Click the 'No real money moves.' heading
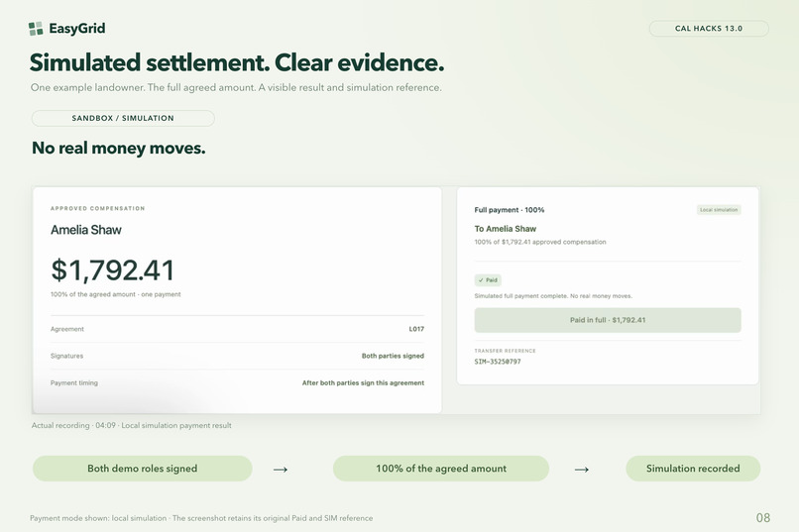 pos(118,149)
